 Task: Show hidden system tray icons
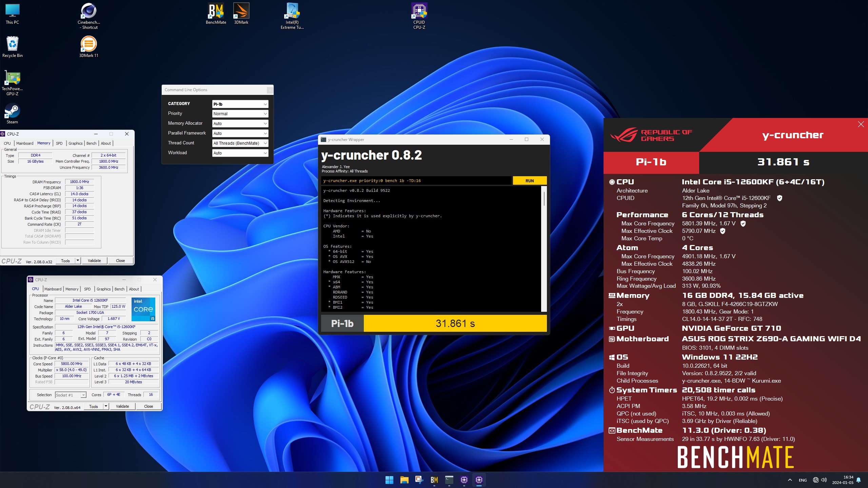790,480
